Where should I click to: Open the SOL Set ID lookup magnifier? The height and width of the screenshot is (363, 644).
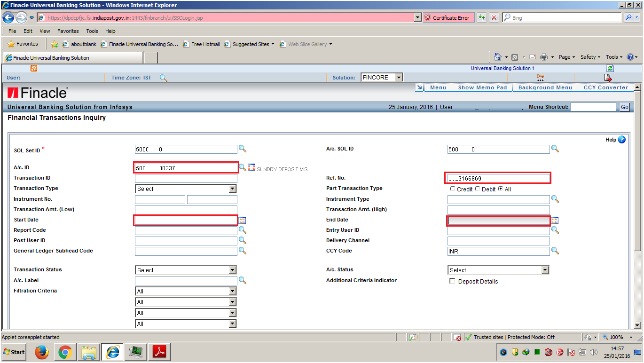pos(243,149)
